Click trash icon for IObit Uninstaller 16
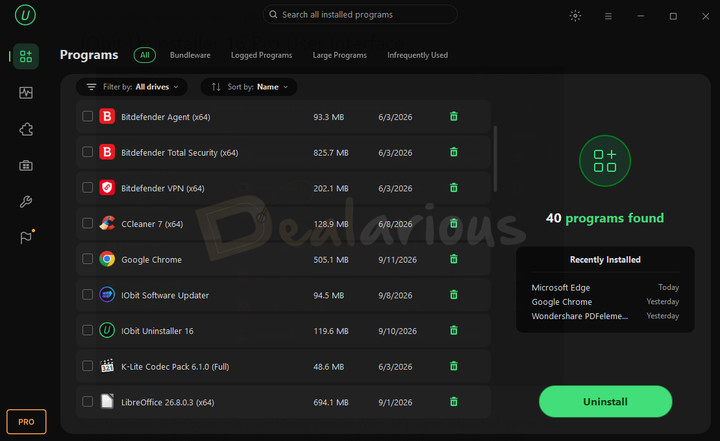 pyautogui.click(x=454, y=330)
